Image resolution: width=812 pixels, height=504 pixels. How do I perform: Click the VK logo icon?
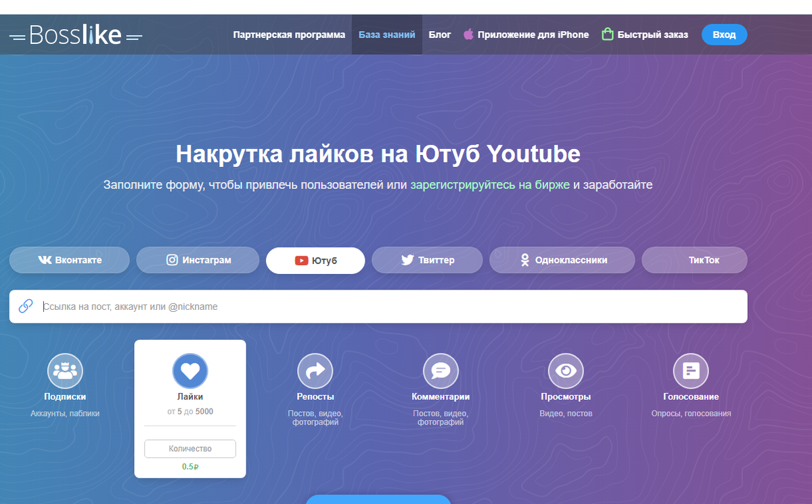pyautogui.click(x=44, y=260)
